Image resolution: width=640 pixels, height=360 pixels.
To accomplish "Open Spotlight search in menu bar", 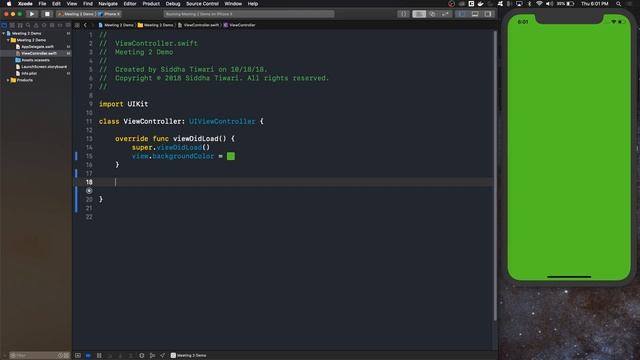I will (x=619, y=4).
